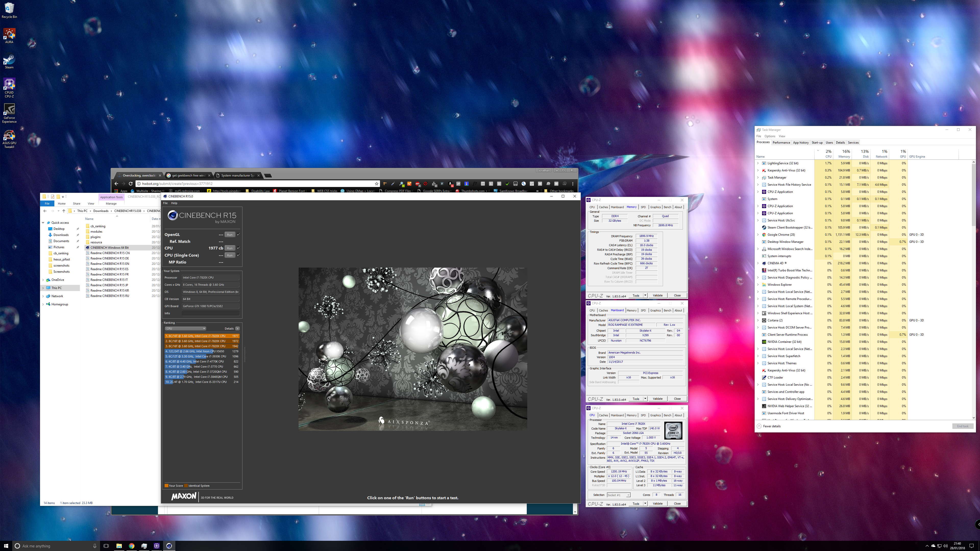Click the Cinebench Info input field
980x551 pixels.
pyautogui.click(x=211, y=313)
